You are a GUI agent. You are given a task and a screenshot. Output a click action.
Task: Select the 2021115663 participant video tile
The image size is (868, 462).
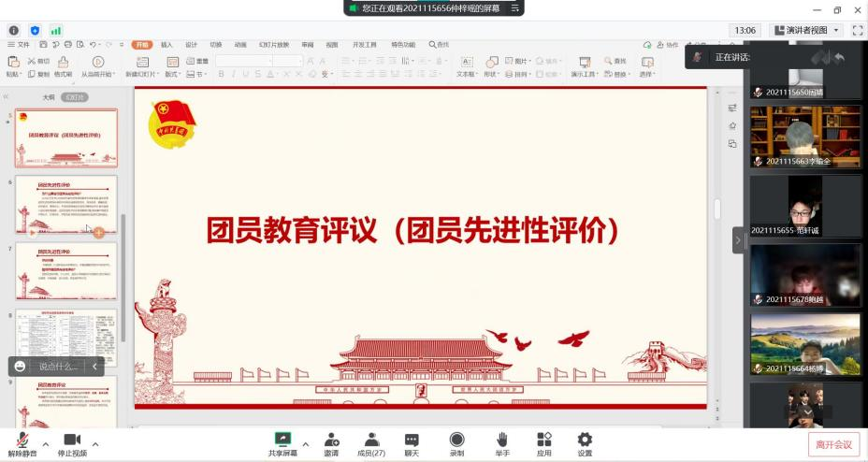[x=804, y=137]
